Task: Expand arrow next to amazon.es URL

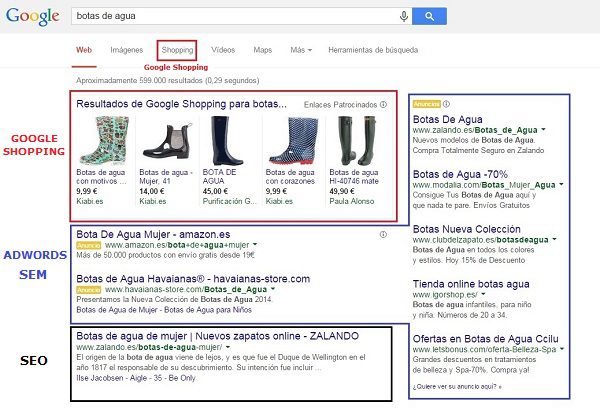Action: coord(255,244)
